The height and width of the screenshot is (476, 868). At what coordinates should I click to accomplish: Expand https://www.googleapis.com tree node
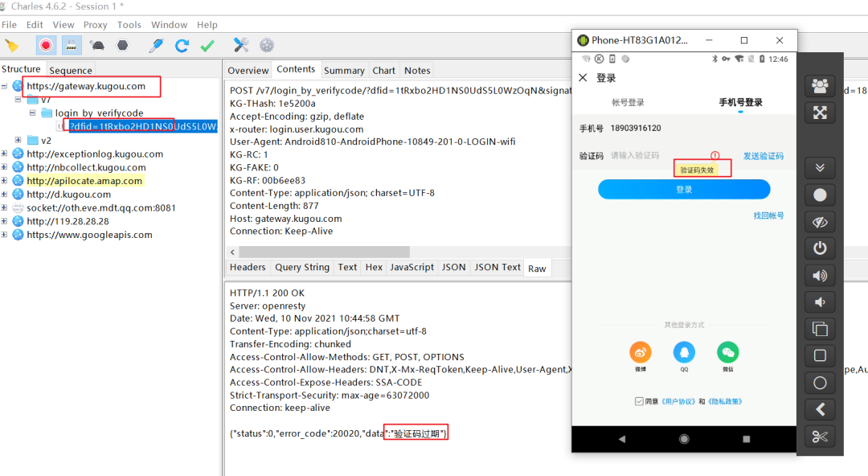click(5, 235)
